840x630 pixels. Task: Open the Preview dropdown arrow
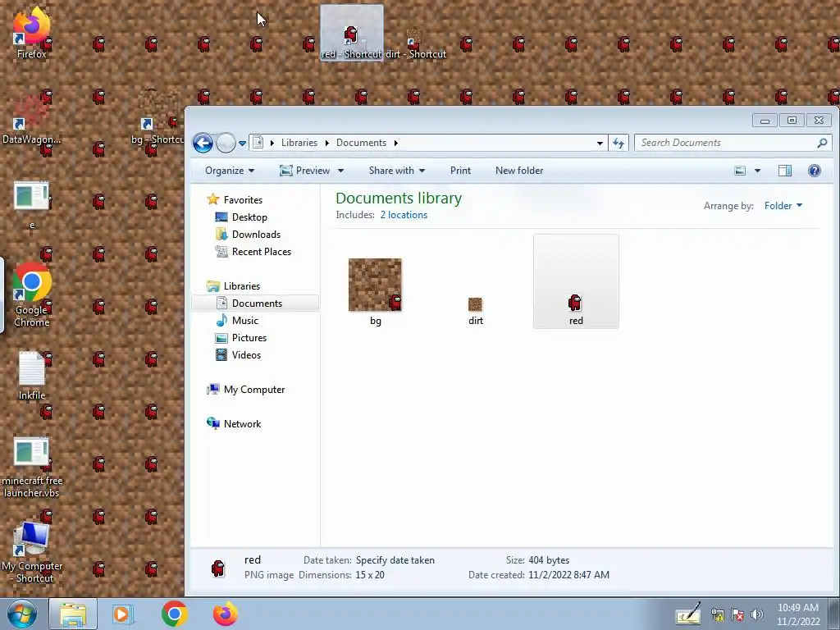[x=340, y=171]
